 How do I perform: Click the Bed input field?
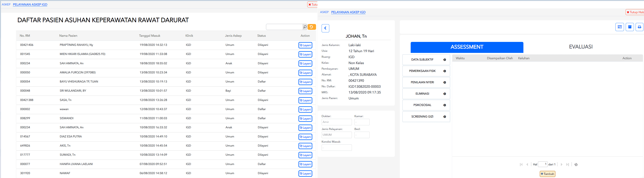[x=362, y=135]
